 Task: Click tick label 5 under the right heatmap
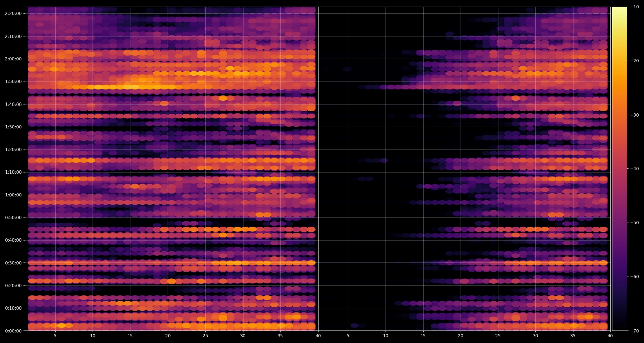(348, 336)
